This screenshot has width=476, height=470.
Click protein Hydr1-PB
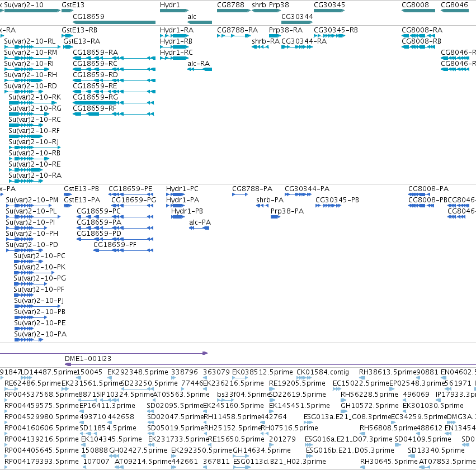(x=178, y=217)
